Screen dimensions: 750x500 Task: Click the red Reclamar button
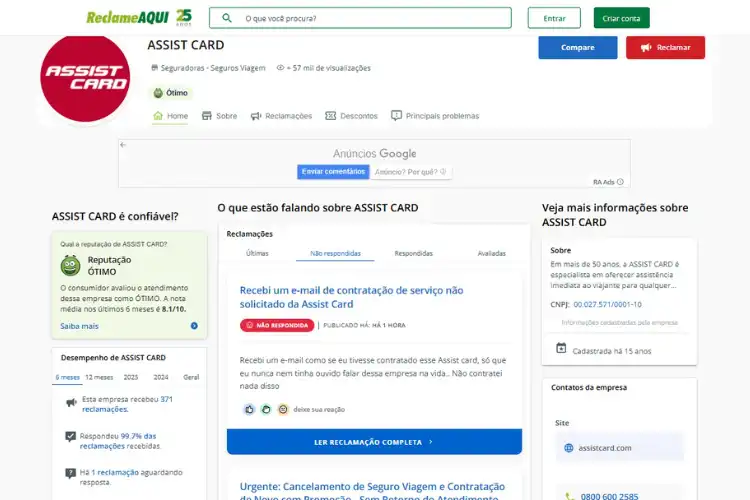click(x=665, y=47)
